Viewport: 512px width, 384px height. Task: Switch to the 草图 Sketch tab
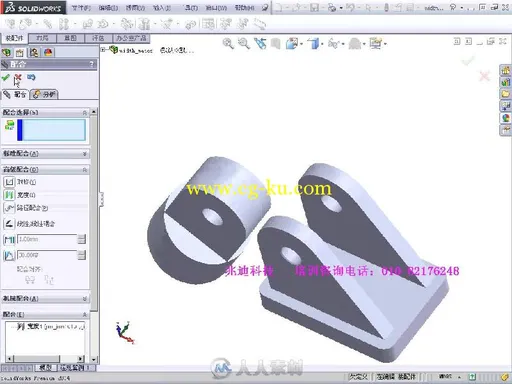point(70,38)
